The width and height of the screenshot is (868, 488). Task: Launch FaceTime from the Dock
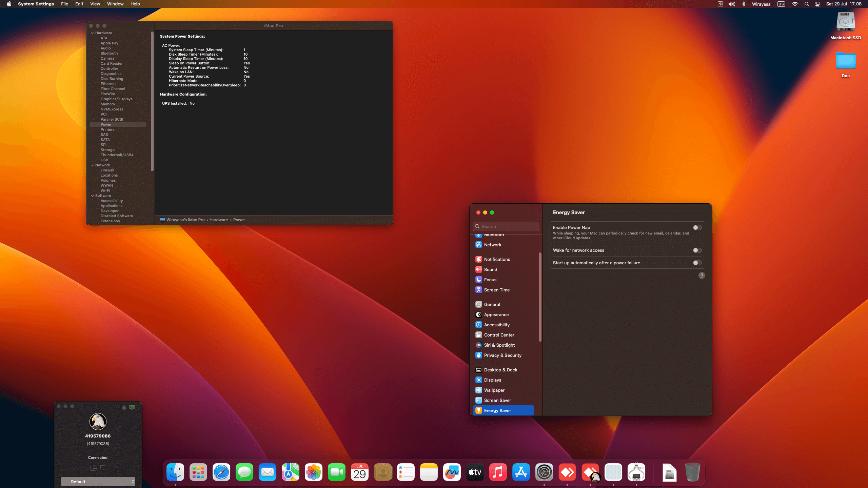point(336,472)
